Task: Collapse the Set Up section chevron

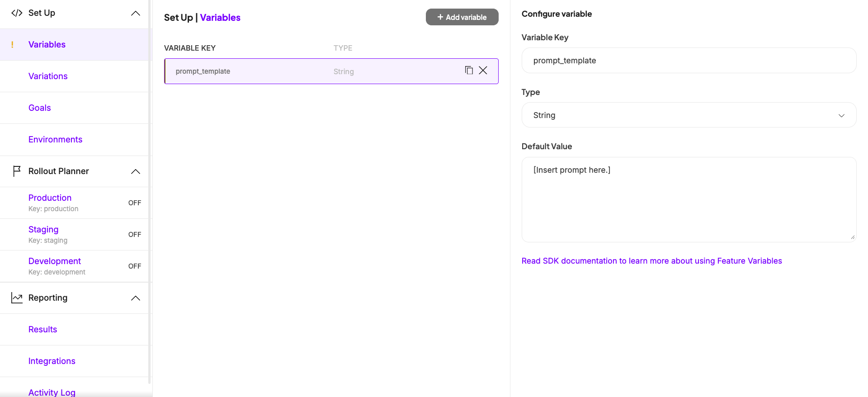Action: [x=136, y=13]
